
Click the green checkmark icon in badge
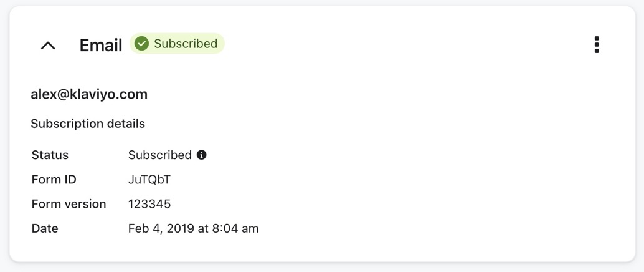(x=142, y=44)
